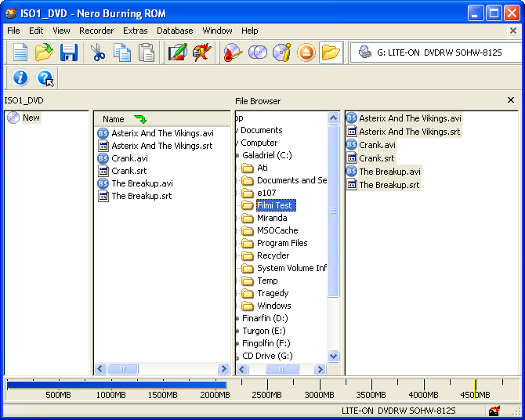The width and height of the screenshot is (525, 420).
Task: Select the Recycler folder
Action: pyautogui.click(x=266, y=255)
